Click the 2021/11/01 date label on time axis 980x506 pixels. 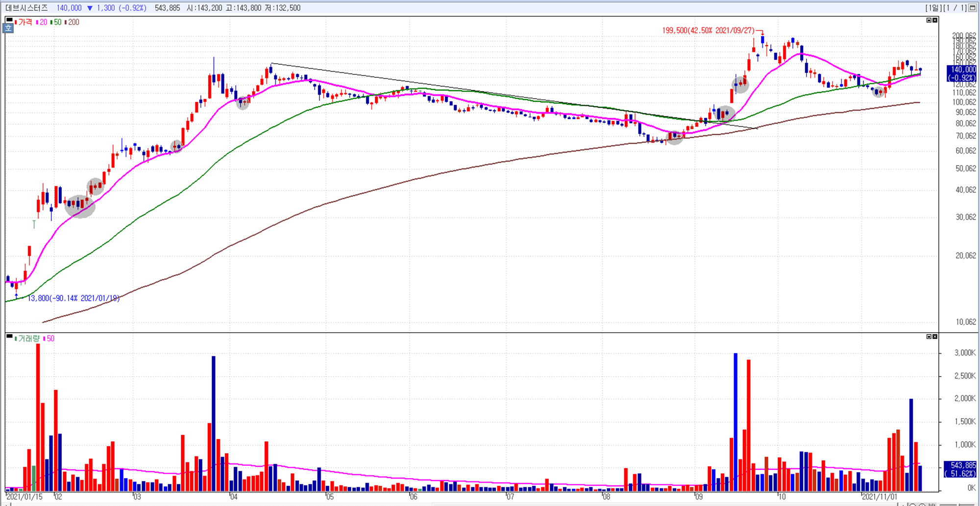[x=880, y=497]
